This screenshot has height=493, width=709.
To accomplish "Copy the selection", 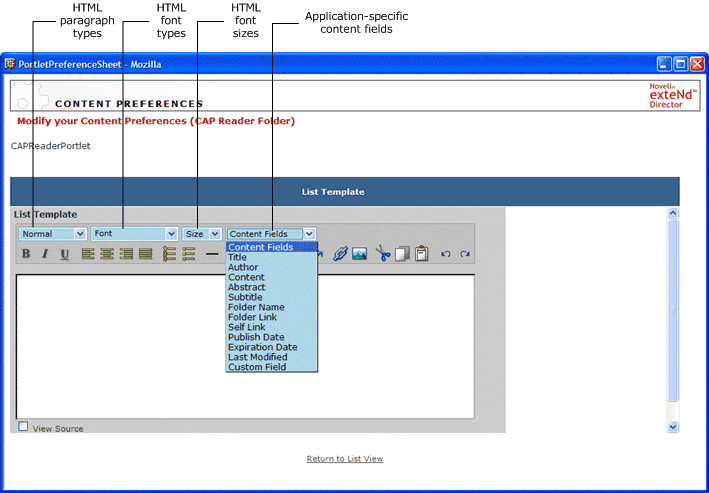I will pyautogui.click(x=402, y=254).
